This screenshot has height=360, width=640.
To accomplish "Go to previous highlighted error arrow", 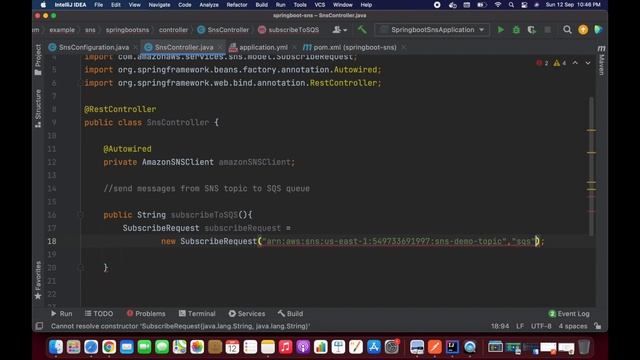I will click(575, 63).
